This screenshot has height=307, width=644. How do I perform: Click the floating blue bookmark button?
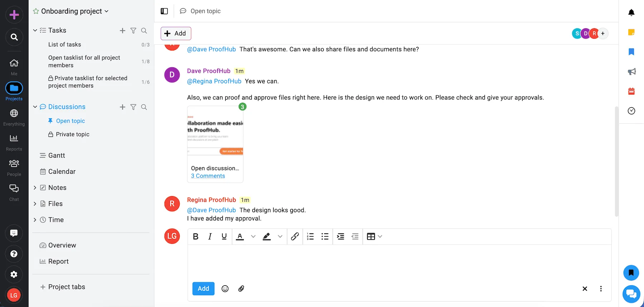(x=631, y=273)
